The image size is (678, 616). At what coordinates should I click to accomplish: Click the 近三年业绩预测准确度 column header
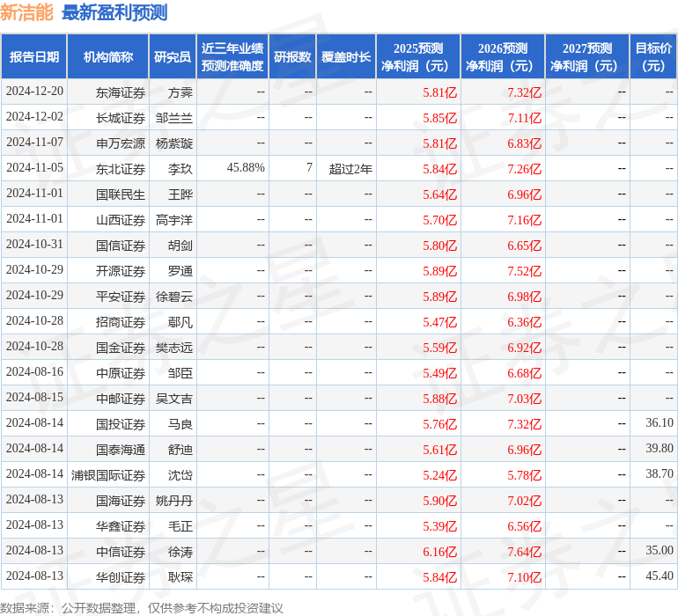point(232,56)
